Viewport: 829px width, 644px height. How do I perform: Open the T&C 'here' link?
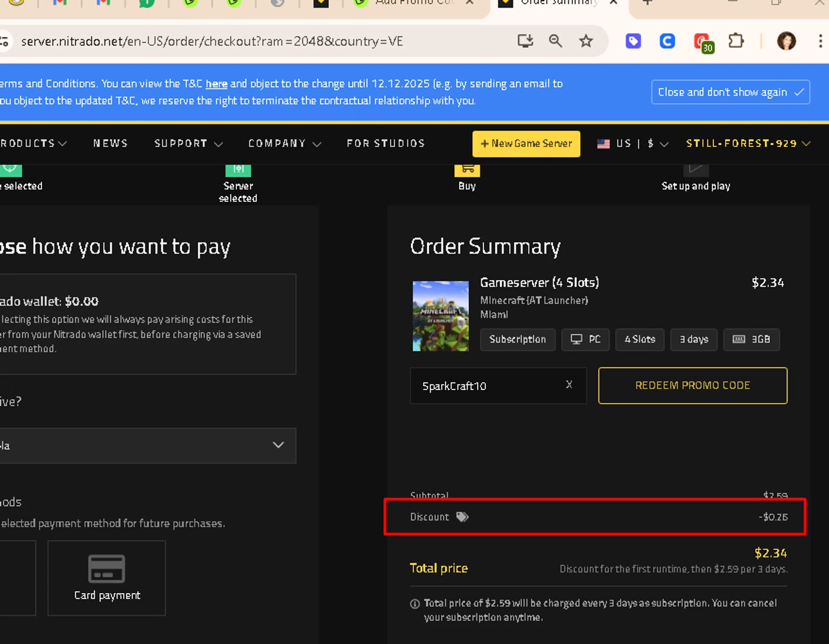(217, 84)
